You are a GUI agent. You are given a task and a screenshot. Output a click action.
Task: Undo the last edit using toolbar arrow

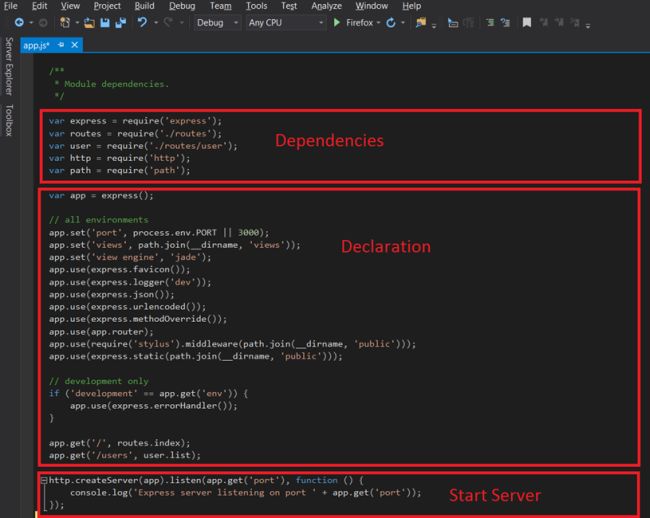[142, 22]
